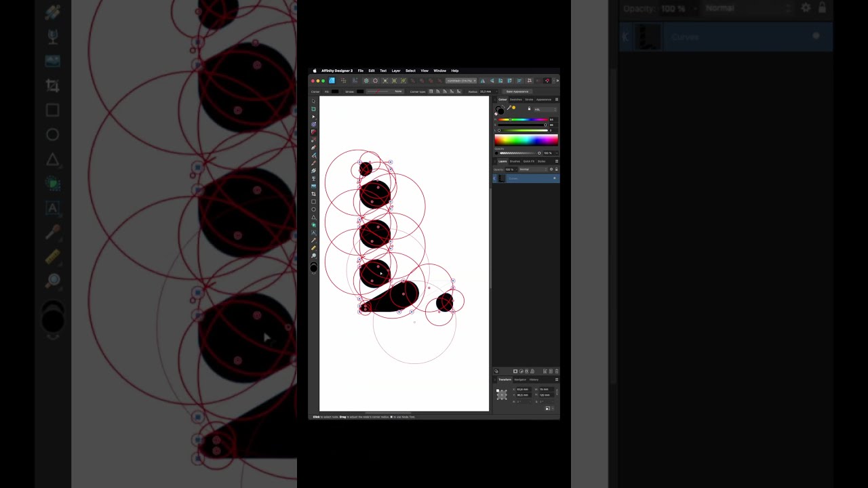
Task: Select the Artboard tool
Action: point(313,109)
